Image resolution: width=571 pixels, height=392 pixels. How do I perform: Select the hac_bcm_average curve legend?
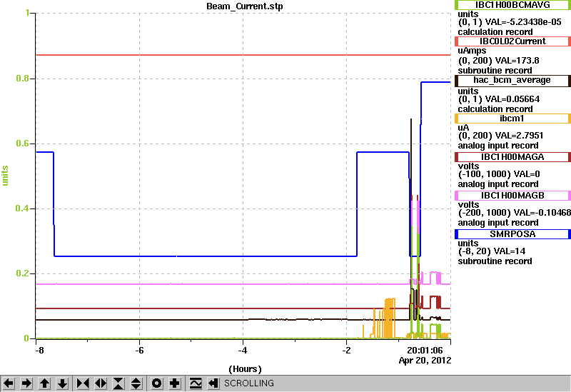point(512,80)
